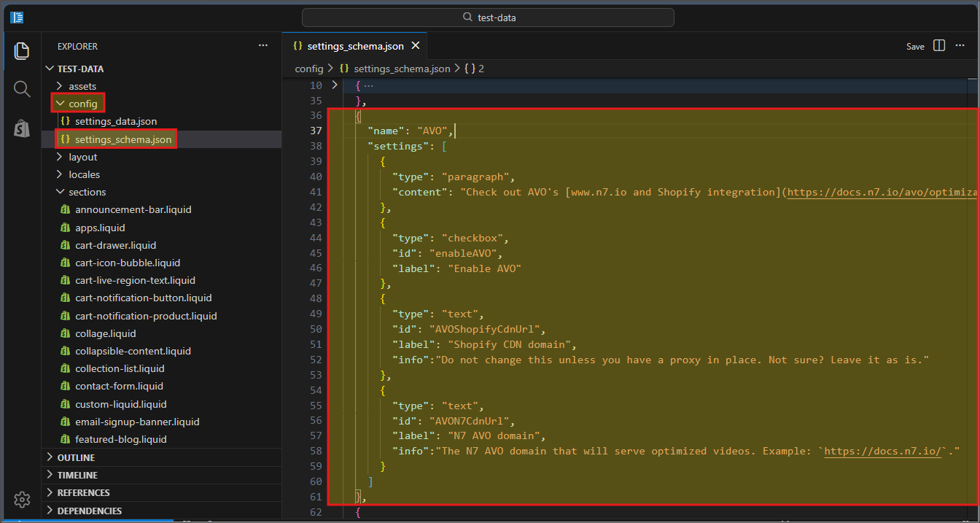Open email-signup-banner.liquid file
Image resolution: width=980 pixels, height=523 pixels.
[162, 422]
